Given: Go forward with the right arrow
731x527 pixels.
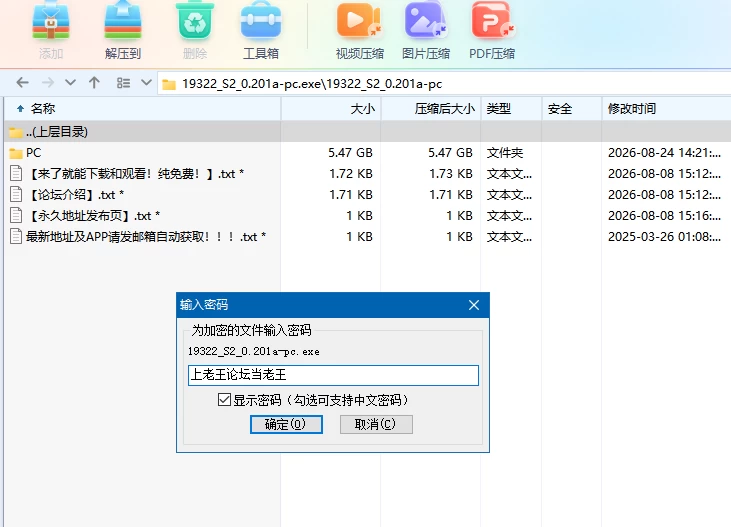Looking at the screenshot, I should [48, 83].
